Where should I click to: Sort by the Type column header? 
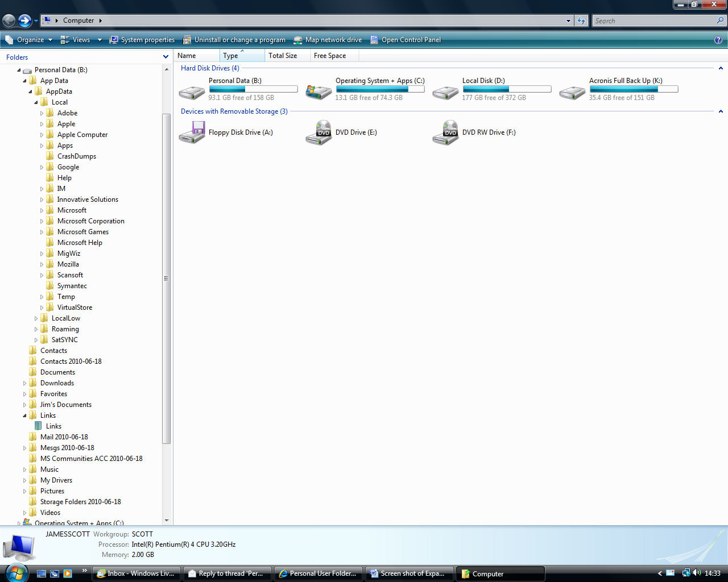click(242, 56)
